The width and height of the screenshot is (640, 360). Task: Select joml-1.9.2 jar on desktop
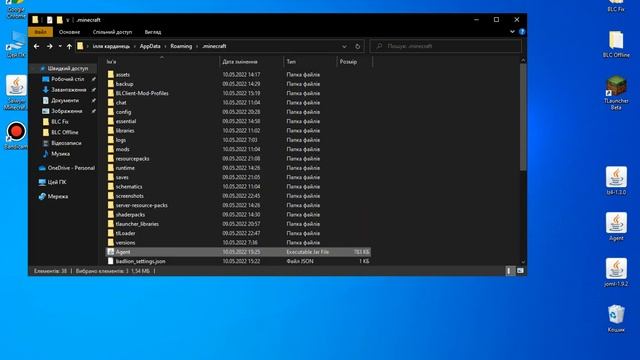click(x=616, y=272)
